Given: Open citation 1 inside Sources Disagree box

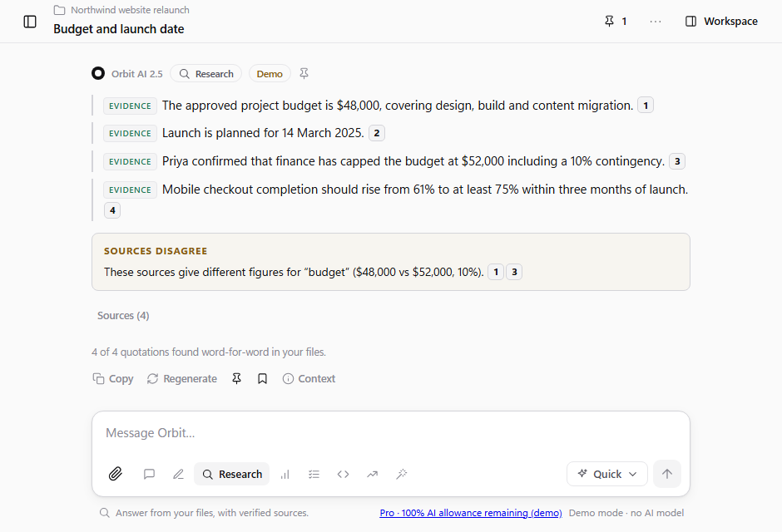Looking at the screenshot, I should (x=496, y=272).
